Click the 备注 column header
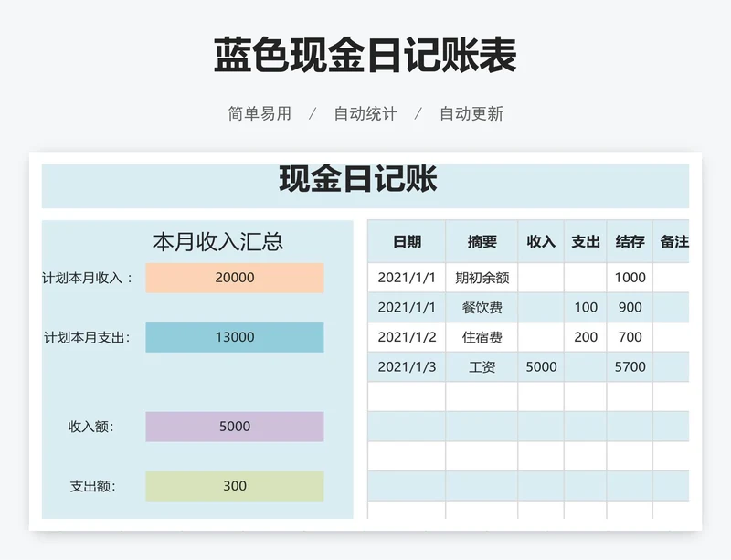Viewport: 731px width, 560px height. [x=673, y=242]
